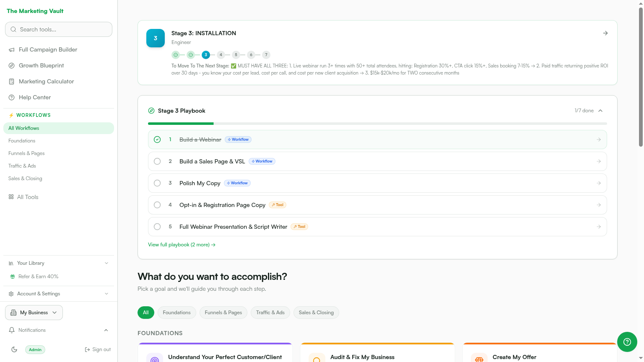Click Sign out link text
Image resolution: width=644 pixels, height=362 pixels.
click(101, 349)
